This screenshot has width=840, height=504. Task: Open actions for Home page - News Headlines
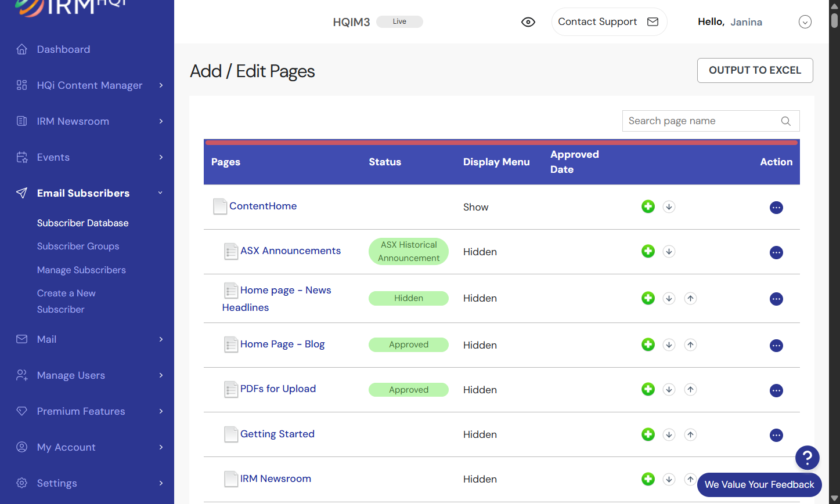pyautogui.click(x=776, y=299)
